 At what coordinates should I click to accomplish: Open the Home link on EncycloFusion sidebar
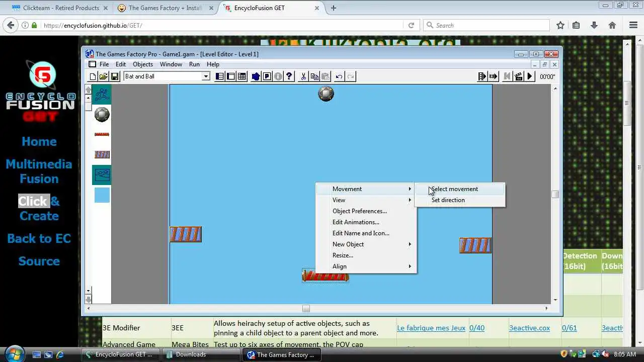(39, 142)
